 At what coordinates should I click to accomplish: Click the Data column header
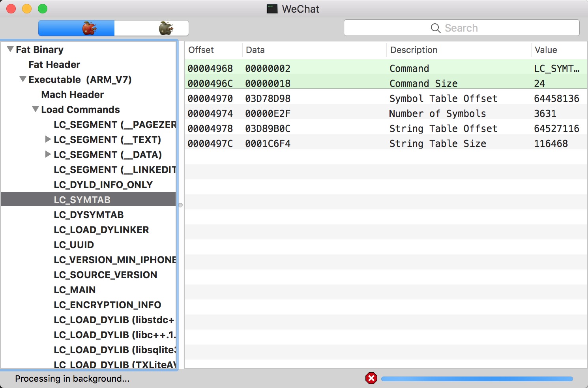coord(314,50)
